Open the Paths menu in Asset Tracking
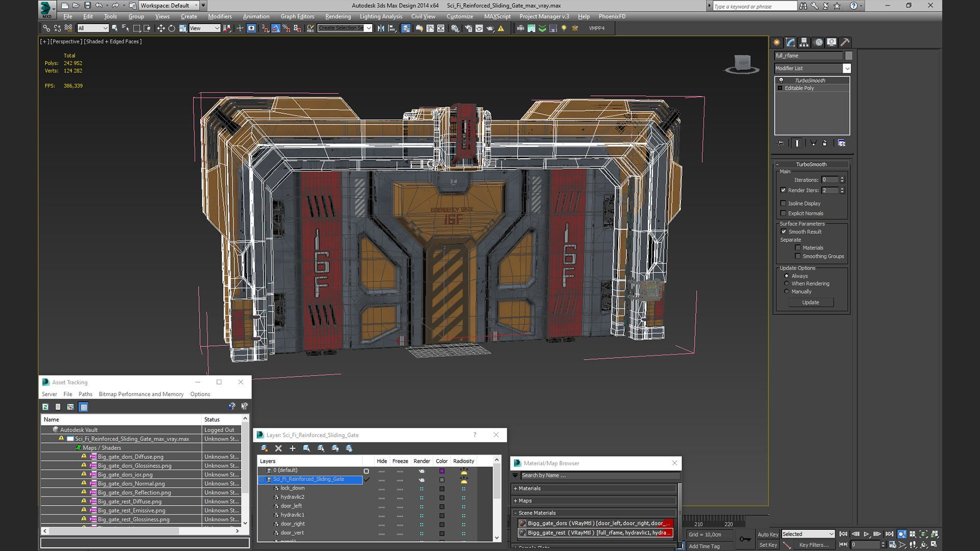This screenshot has height=551, width=980. coord(85,394)
